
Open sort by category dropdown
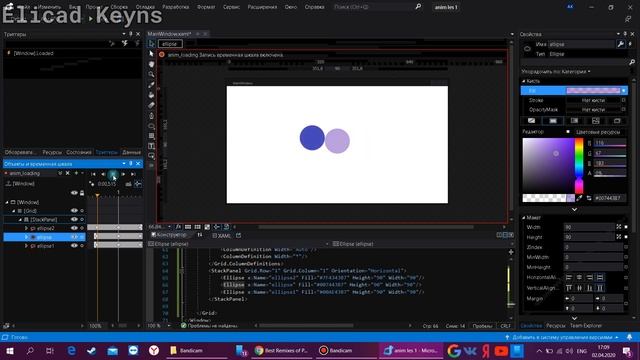[556, 71]
